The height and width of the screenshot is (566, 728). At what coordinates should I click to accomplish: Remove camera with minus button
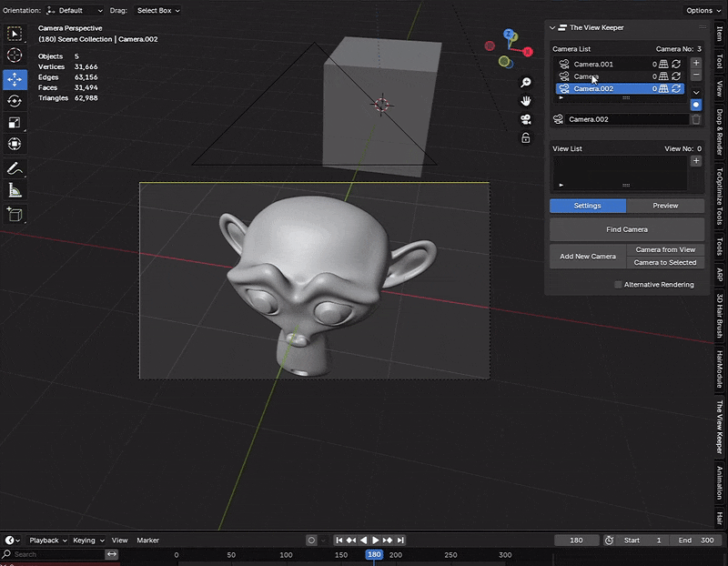(x=696, y=75)
